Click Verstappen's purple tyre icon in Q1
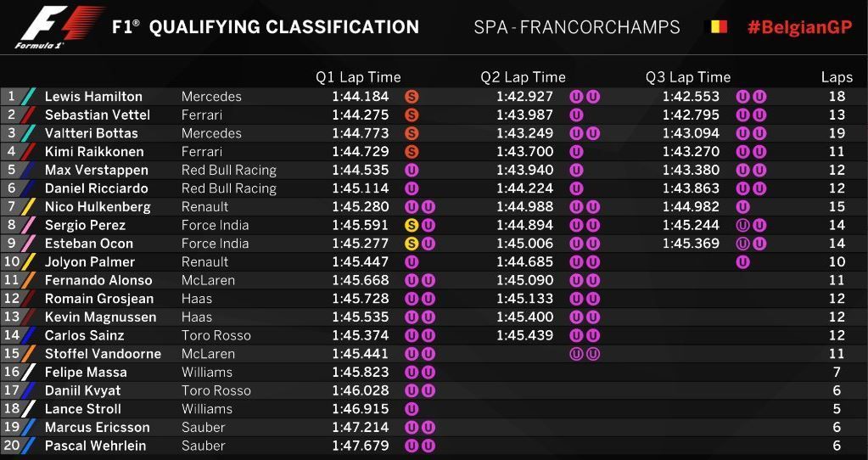This screenshot has width=868, height=460. click(412, 170)
